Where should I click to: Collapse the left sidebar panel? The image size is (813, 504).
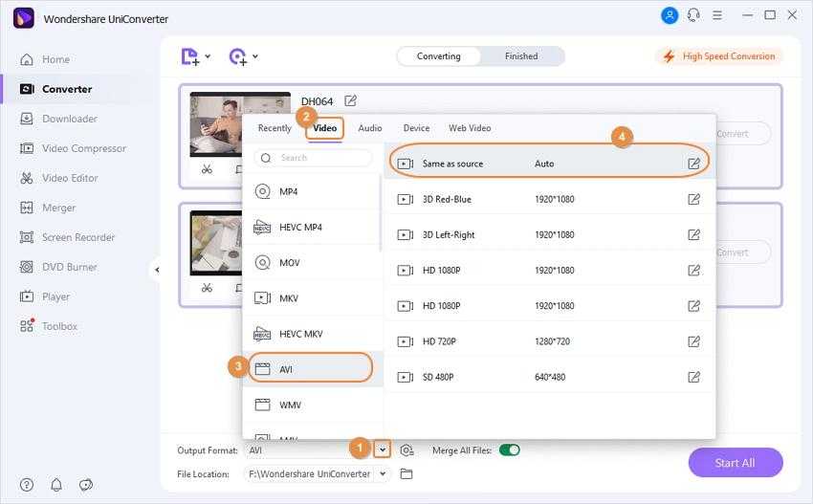tap(156, 270)
